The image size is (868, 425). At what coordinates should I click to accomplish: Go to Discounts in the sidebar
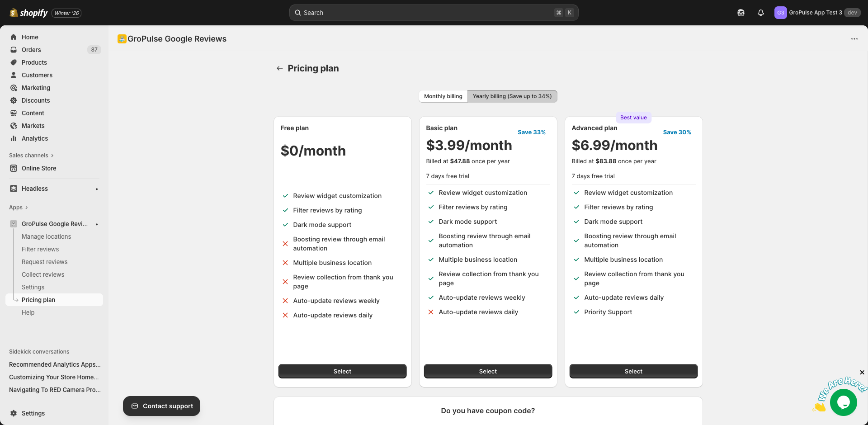tap(36, 100)
